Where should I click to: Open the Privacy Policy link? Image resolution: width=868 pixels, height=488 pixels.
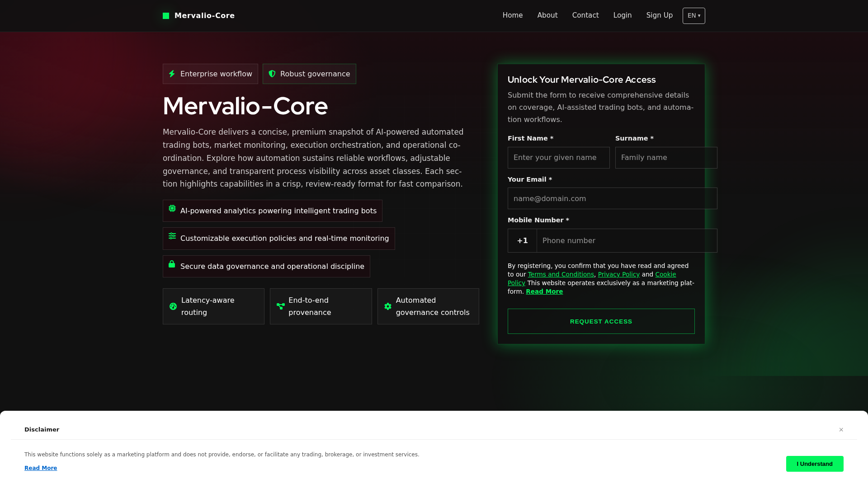click(x=619, y=274)
